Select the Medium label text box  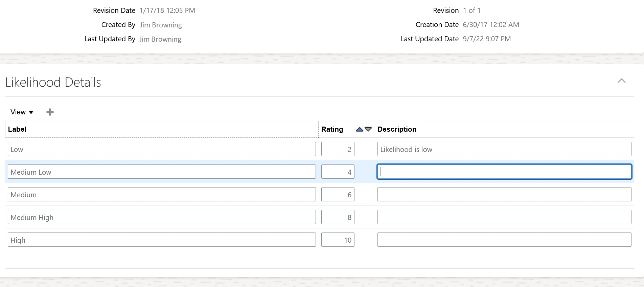point(162,195)
